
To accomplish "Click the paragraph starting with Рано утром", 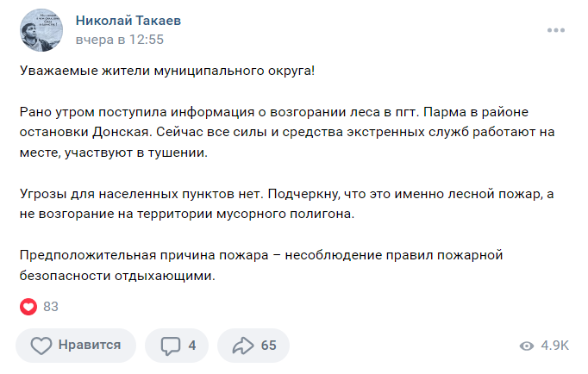I will (x=287, y=133).
